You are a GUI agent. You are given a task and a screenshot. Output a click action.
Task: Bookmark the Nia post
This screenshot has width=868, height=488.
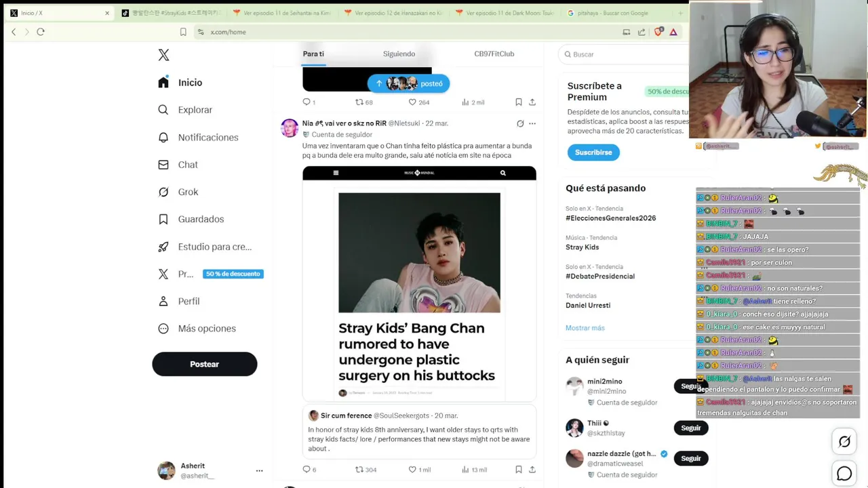click(518, 470)
